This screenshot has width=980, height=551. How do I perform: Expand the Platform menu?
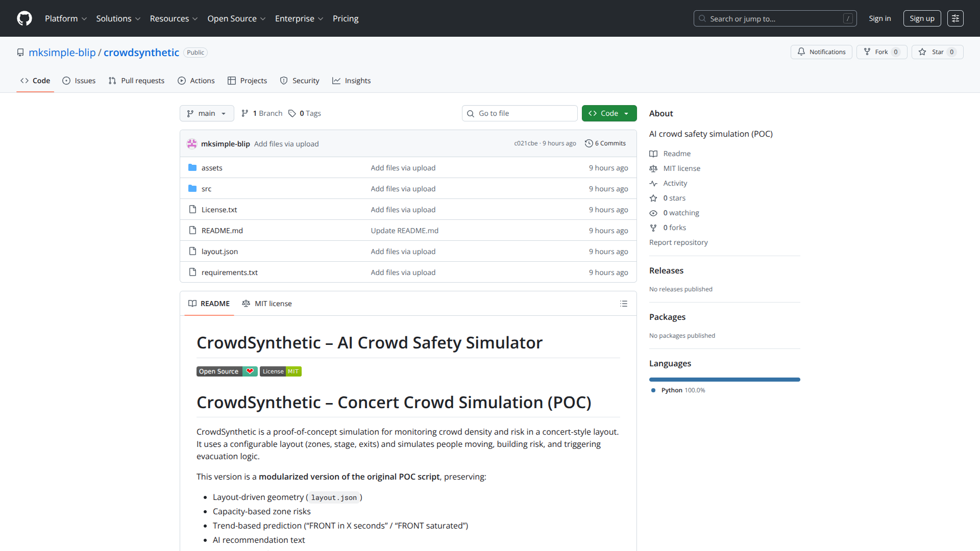[x=66, y=18]
